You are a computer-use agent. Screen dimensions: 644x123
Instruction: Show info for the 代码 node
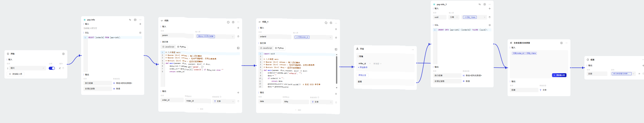pos(228,22)
